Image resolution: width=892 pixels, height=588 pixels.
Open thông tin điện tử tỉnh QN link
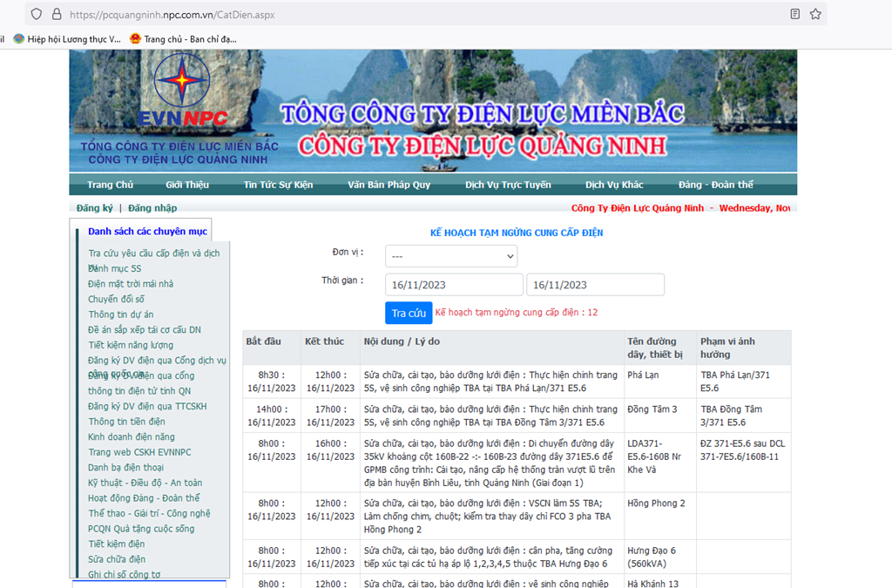[x=139, y=391]
